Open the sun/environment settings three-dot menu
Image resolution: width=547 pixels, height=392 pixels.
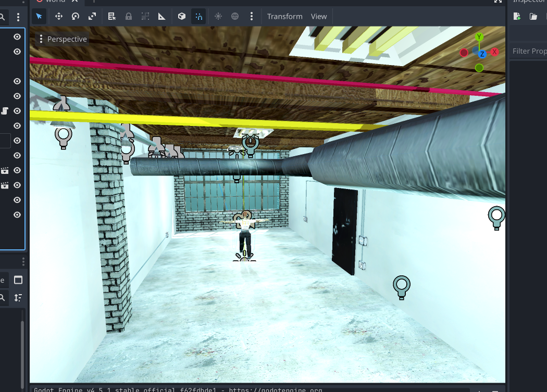[x=252, y=17]
